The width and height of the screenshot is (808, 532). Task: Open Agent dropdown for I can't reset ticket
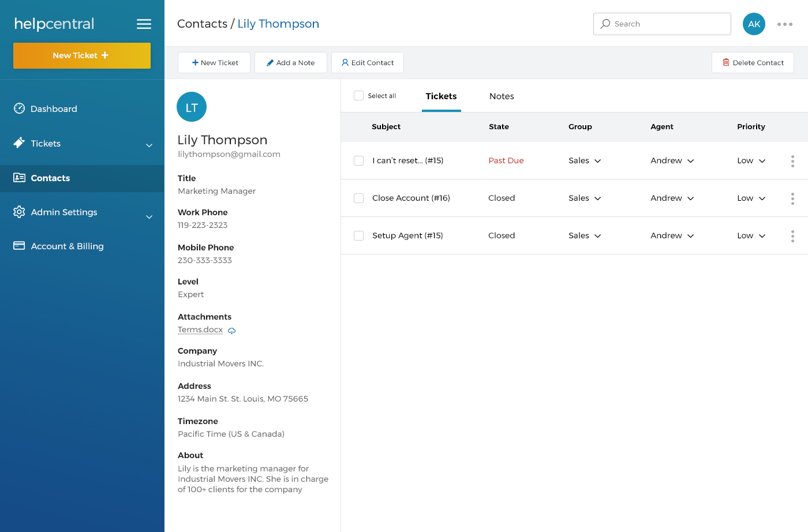pos(672,160)
